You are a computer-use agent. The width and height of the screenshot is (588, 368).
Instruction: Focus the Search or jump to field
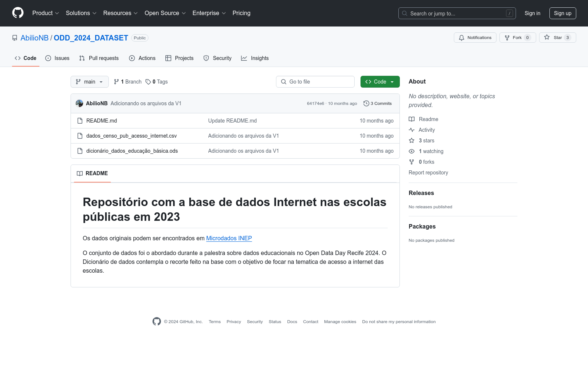[457, 13]
